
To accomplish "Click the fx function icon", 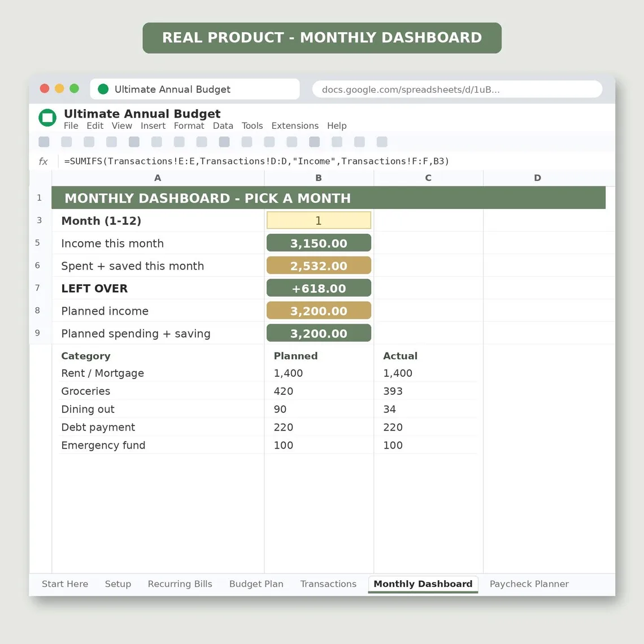I will click(43, 162).
